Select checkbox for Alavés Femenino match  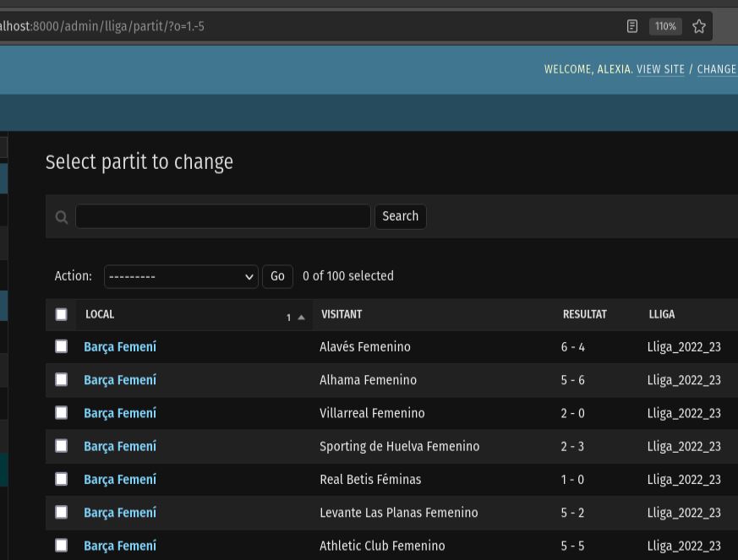tap(61, 346)
